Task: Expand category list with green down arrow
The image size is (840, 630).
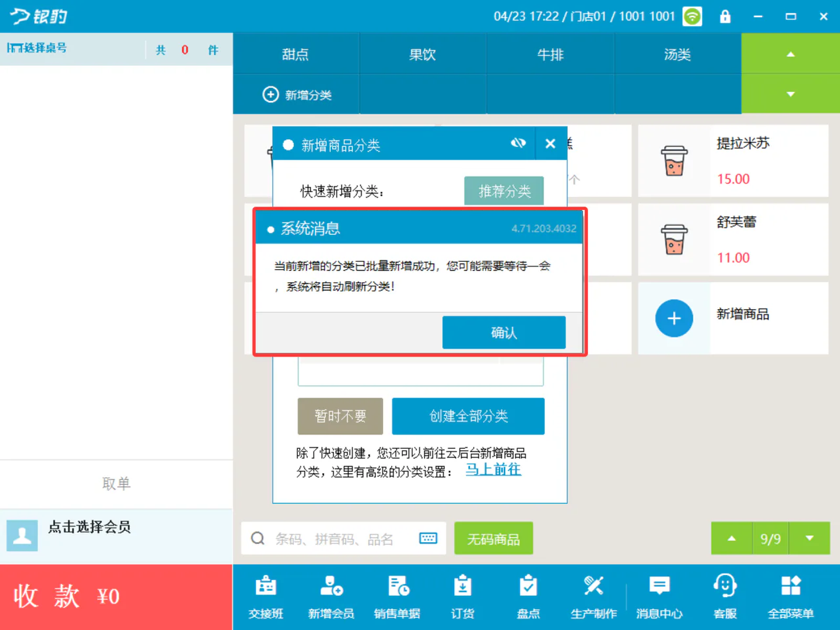Action: tap(791, 94)
